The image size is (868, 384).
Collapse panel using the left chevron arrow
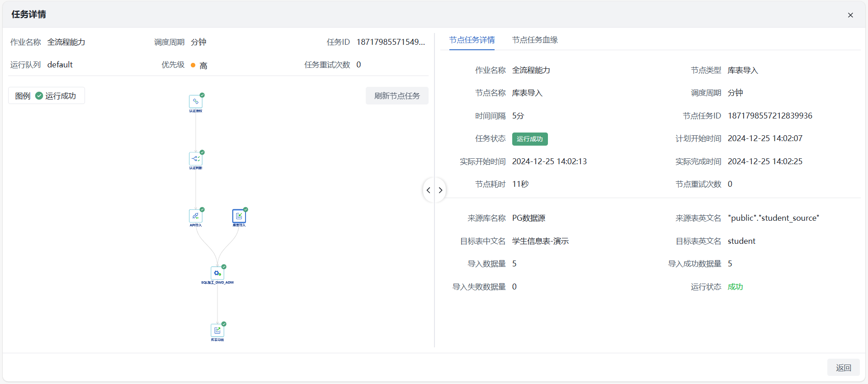click(429, 190)
